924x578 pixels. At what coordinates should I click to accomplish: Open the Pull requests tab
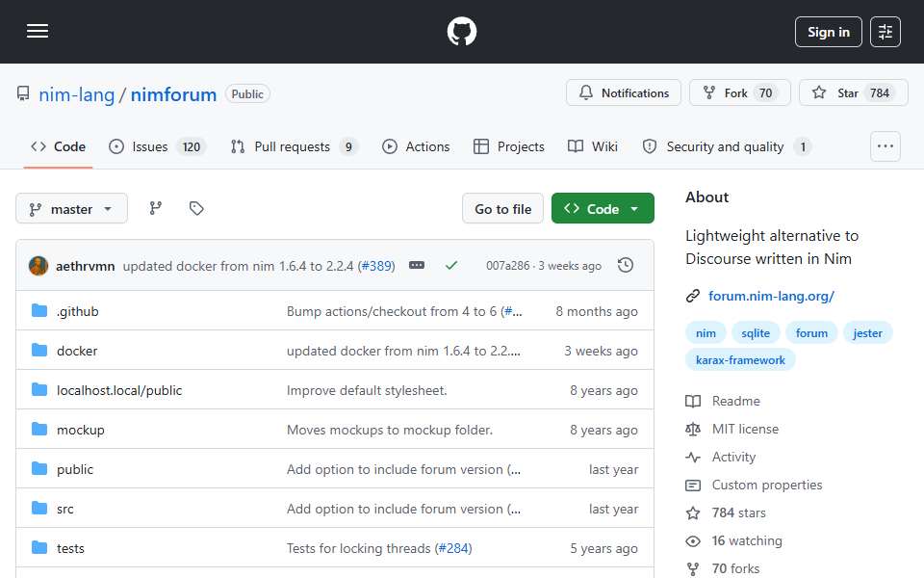tap(295, 146)
